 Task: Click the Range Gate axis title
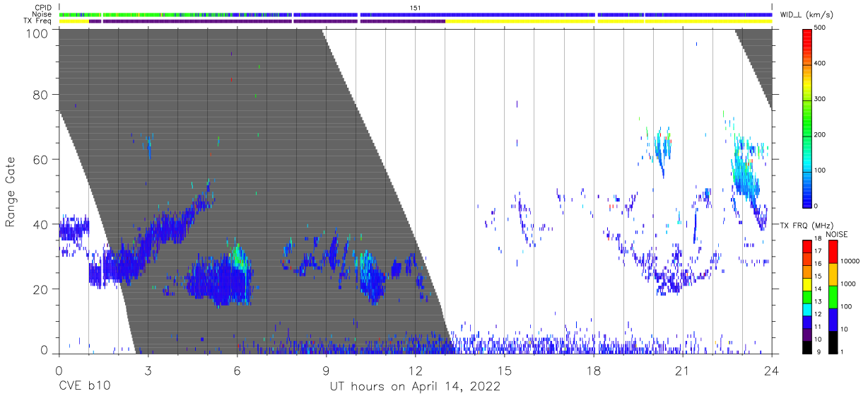pyautogui.click(x=11, y=192)
